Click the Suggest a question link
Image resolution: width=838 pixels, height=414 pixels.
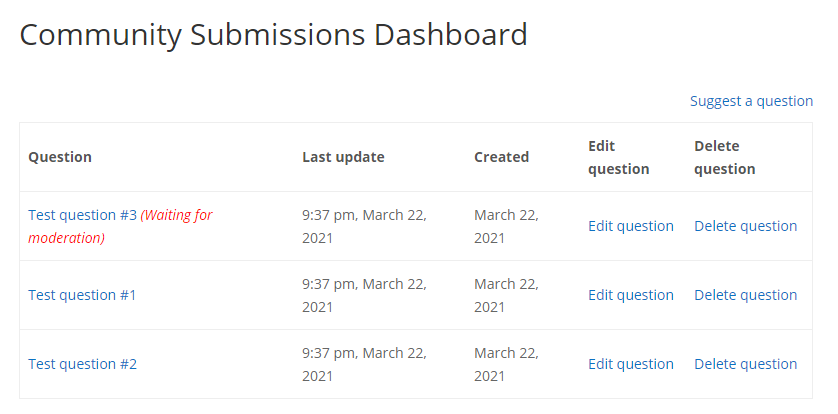[x=751, y=101]
